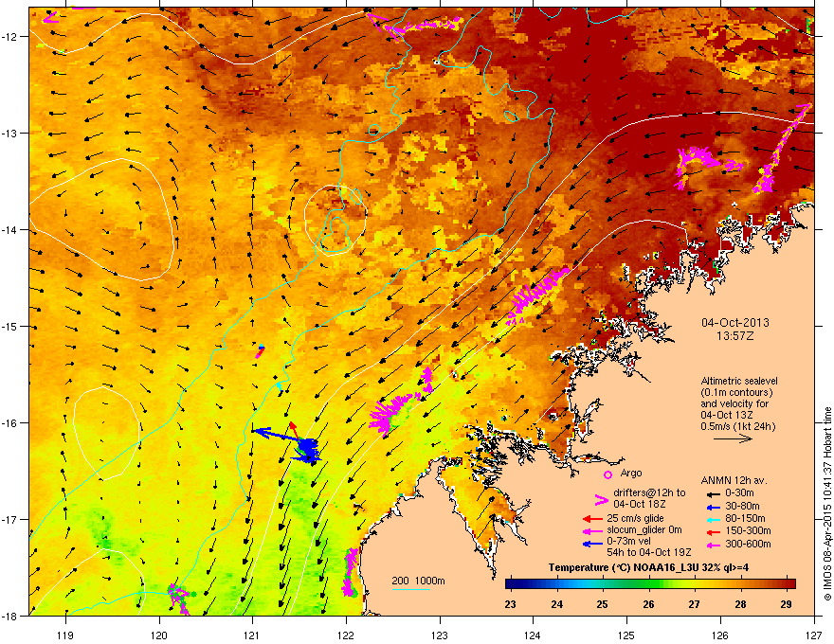Image resolution: width=834 pixels, height=644 pixels.
Task: Click the vertical IMOS copyright timestamp text
Action: point(827,504)
